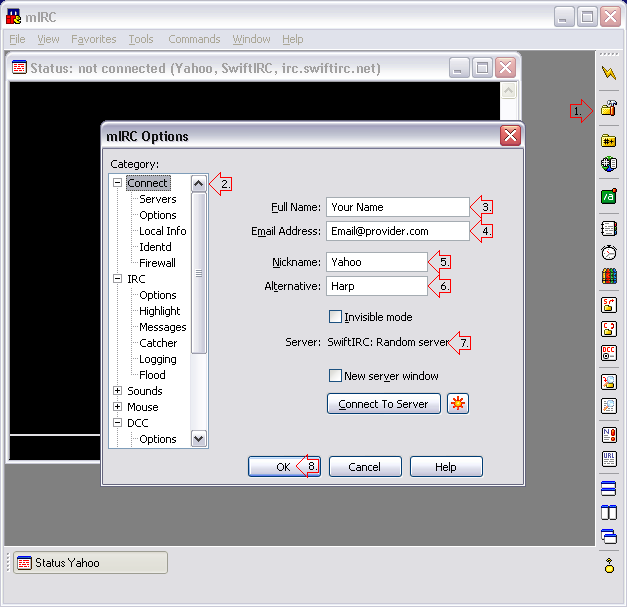Open the Notify List icon
627x607 pixels.
[x=609, y=435]
